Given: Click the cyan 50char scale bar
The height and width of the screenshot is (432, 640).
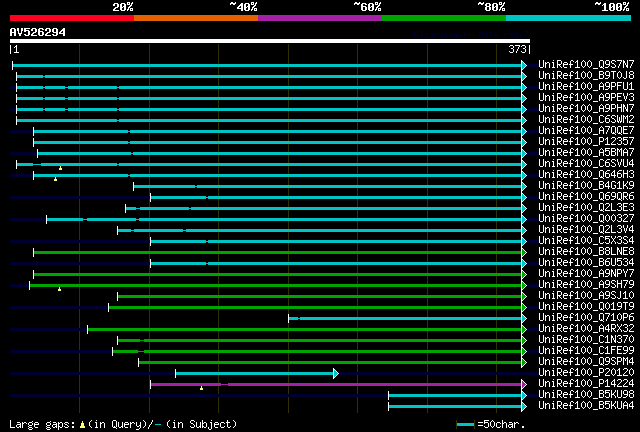Looking at the screenshot, I should point(465,425).
